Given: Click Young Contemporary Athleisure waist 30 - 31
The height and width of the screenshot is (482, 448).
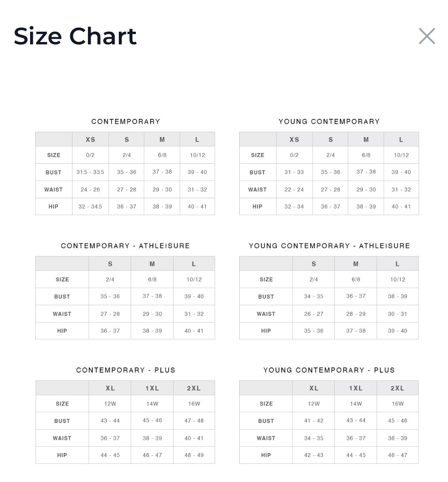Looking at the screenshot, I should 397,314.
